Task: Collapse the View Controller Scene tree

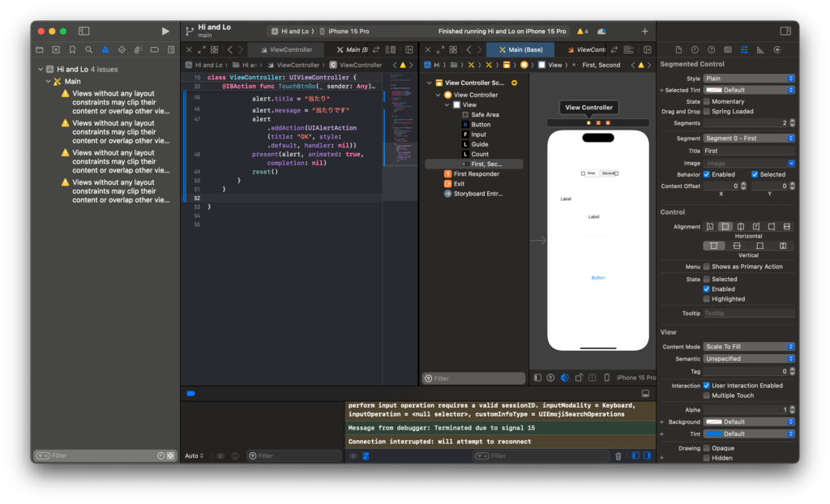Action: pos(429,83)
